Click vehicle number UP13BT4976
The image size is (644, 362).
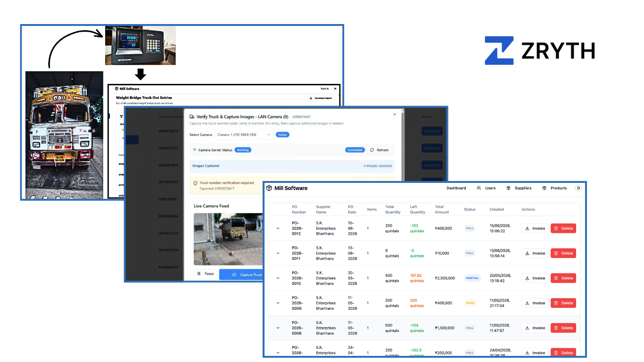pos(168,182)
